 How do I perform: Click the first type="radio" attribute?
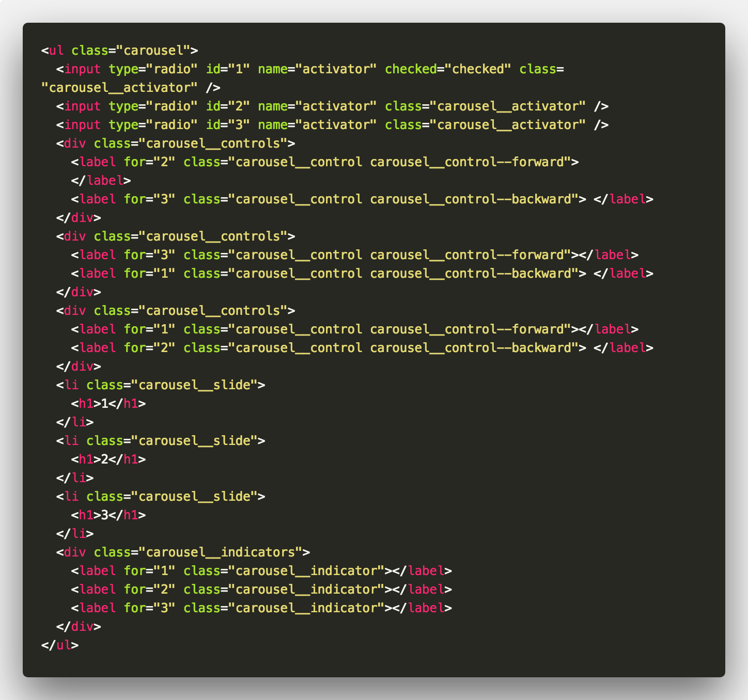coord(153,69)
